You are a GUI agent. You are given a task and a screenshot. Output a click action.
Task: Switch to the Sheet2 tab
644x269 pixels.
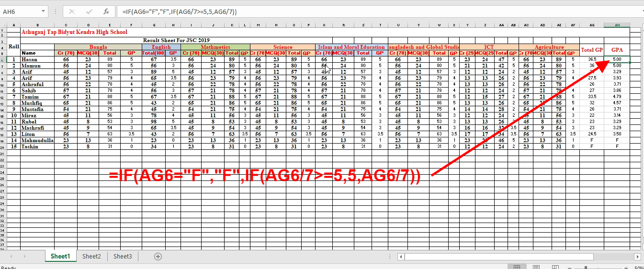click(91, 257)
